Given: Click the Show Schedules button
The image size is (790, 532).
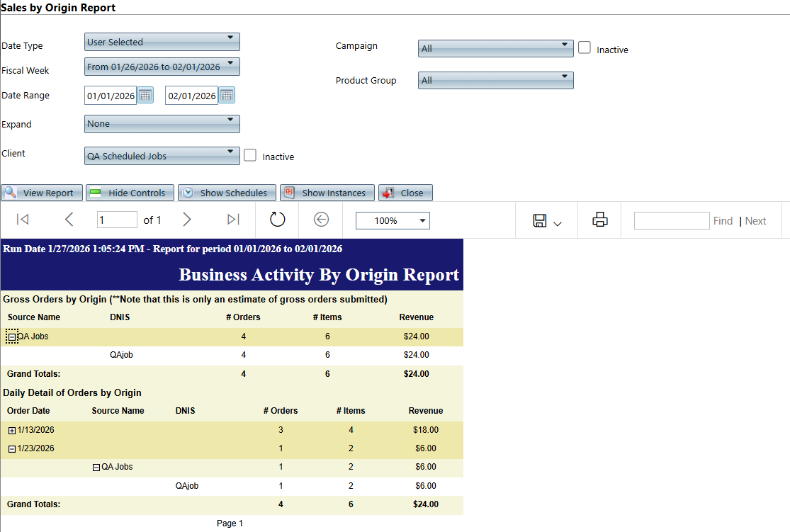Looking at the screenshot, I should [x=227, y=193].
